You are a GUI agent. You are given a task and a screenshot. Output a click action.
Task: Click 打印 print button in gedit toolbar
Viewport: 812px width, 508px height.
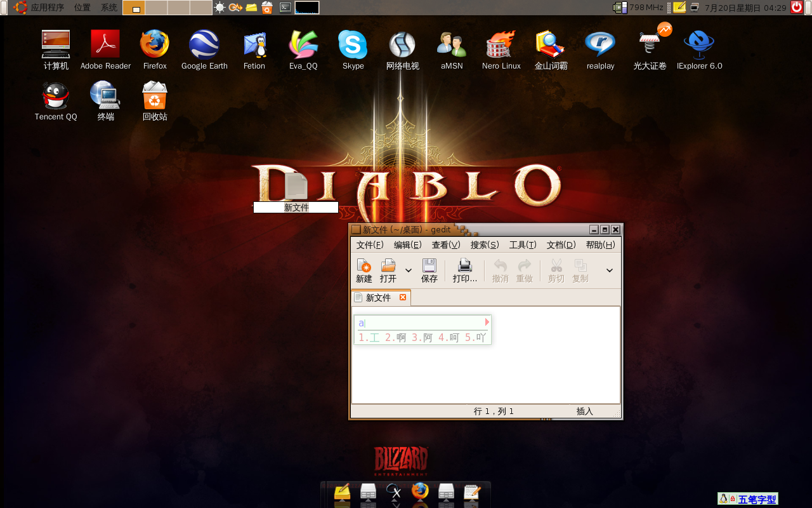pyautogui.click(x=465, y=271)
